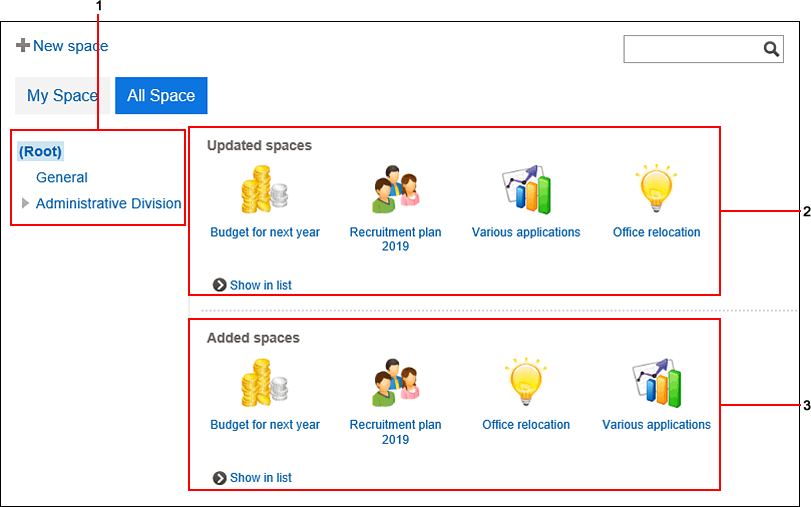Select the (Root) category
Viewport: 811px width, 507px height.
point(40,152)
